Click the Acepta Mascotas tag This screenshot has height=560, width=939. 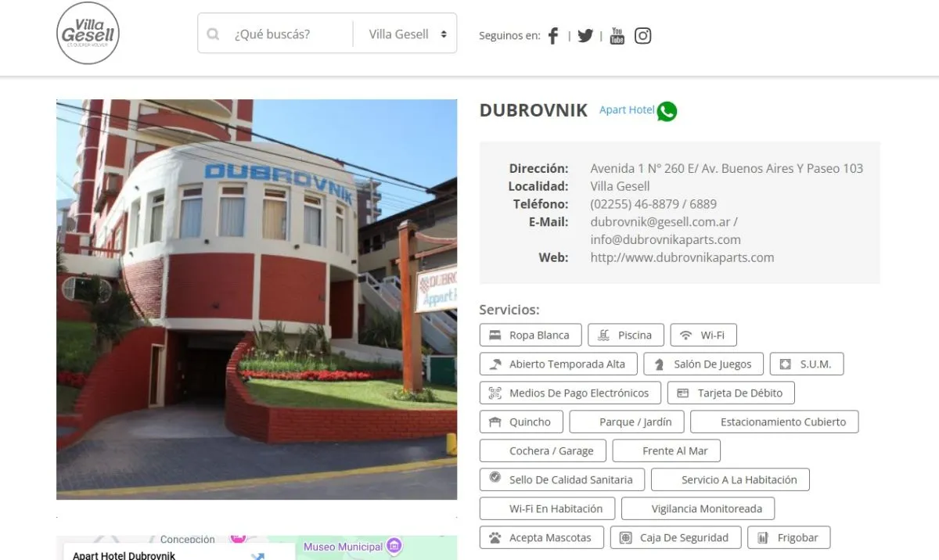[541, 538]
